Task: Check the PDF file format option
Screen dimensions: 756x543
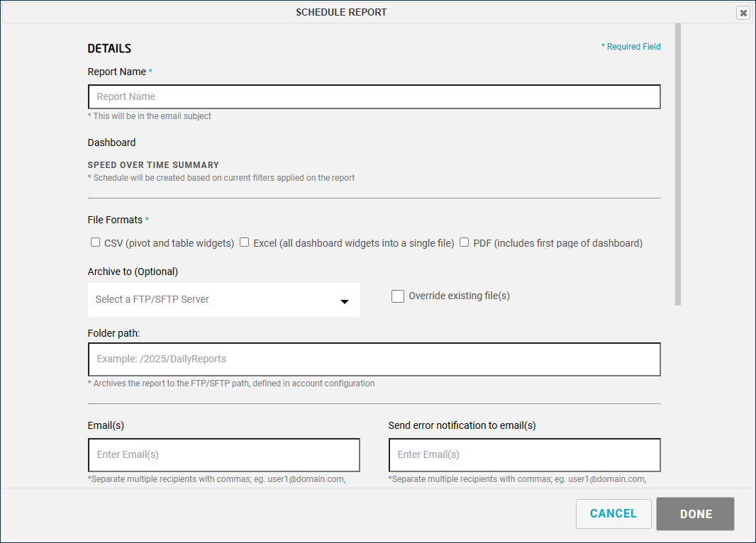Action: 464,242
